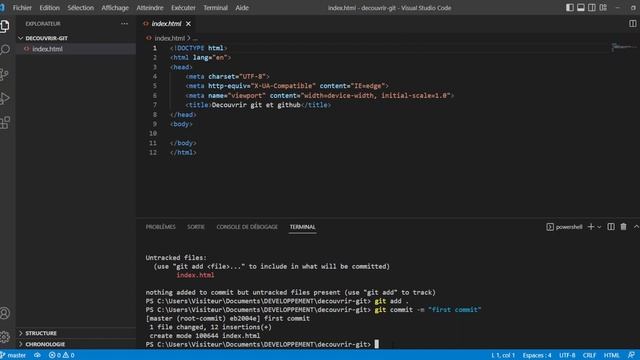Viewport: 640px width, 360px height.
Task: Open the Run and Debug view
Action: [5, 98]
